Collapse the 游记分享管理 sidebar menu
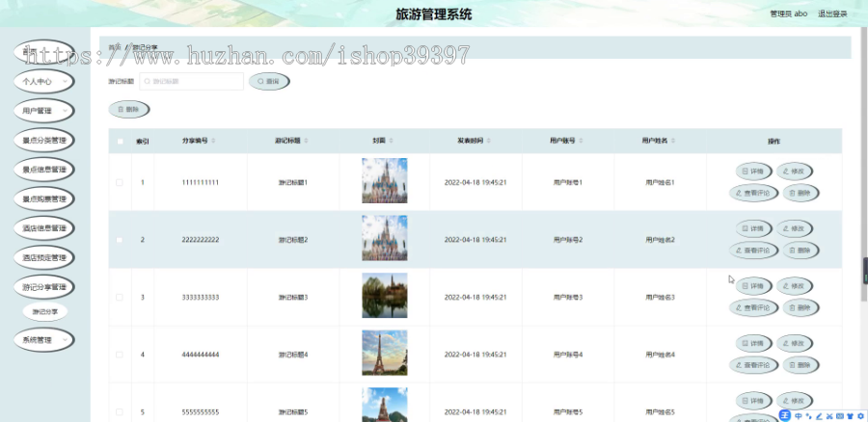Viewport: 868px width, 422px height. (x=43, y=287)
